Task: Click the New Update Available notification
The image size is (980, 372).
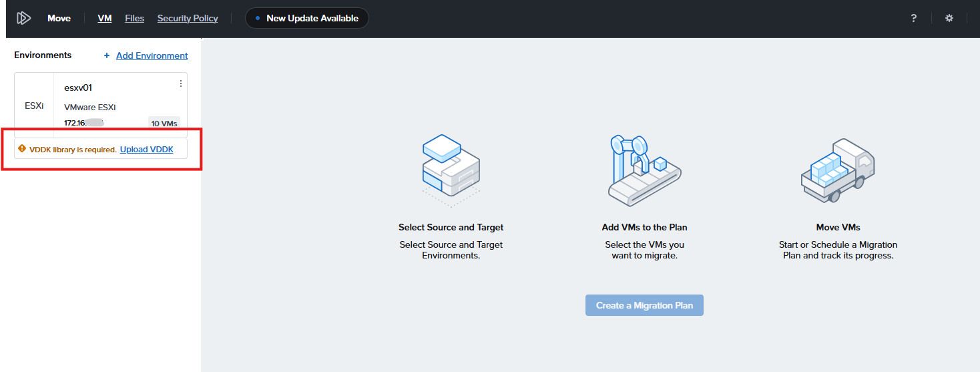Action: pyautogui.click(x=306, y=18)
